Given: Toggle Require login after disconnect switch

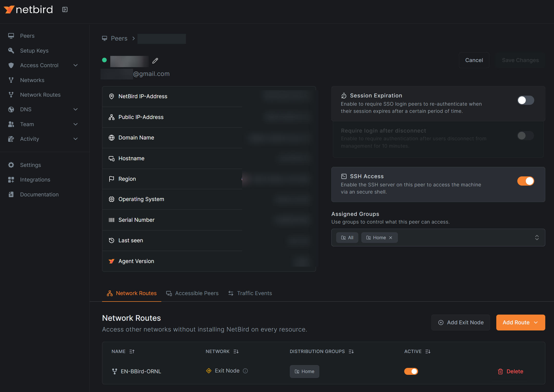Looking at the screenshot, I should 526,135.
